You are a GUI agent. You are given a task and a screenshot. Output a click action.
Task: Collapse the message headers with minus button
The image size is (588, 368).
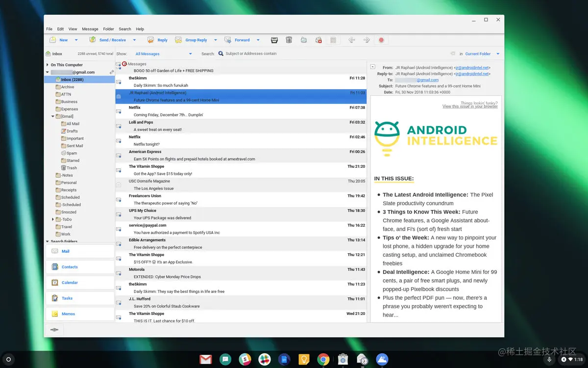(x=373, y=67)
